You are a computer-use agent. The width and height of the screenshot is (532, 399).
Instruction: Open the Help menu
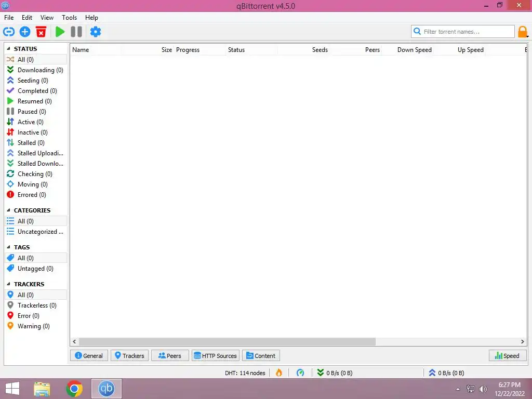point(91,18)
